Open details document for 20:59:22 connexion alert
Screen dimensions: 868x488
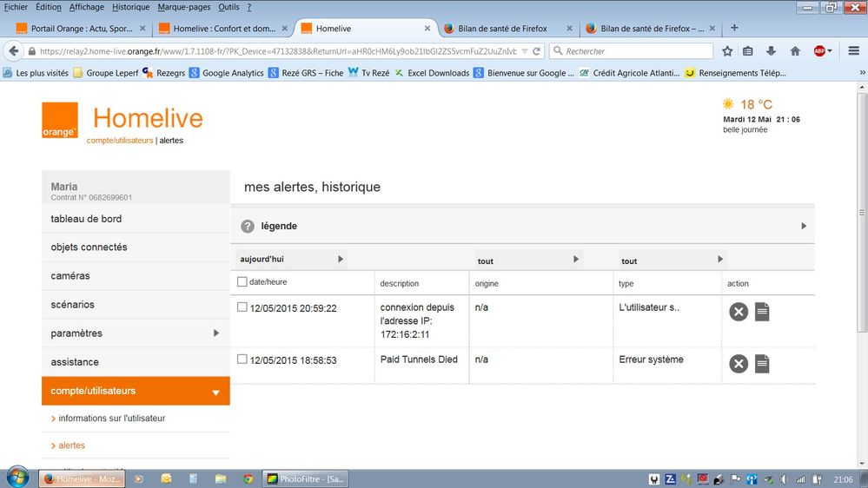coord(762,312)
